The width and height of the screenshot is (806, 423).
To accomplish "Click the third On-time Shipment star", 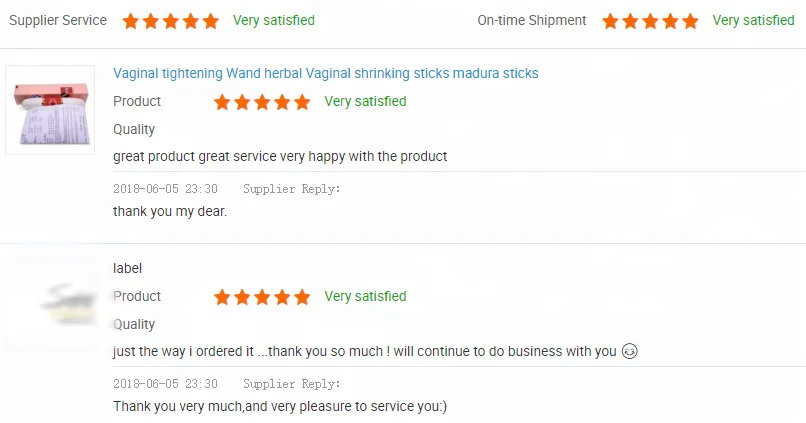I will [650, 21].
